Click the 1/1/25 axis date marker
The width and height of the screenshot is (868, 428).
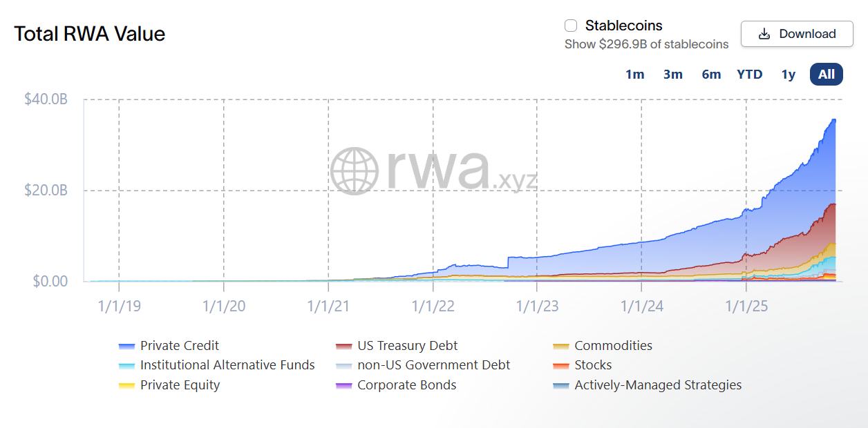pos(746,306)
